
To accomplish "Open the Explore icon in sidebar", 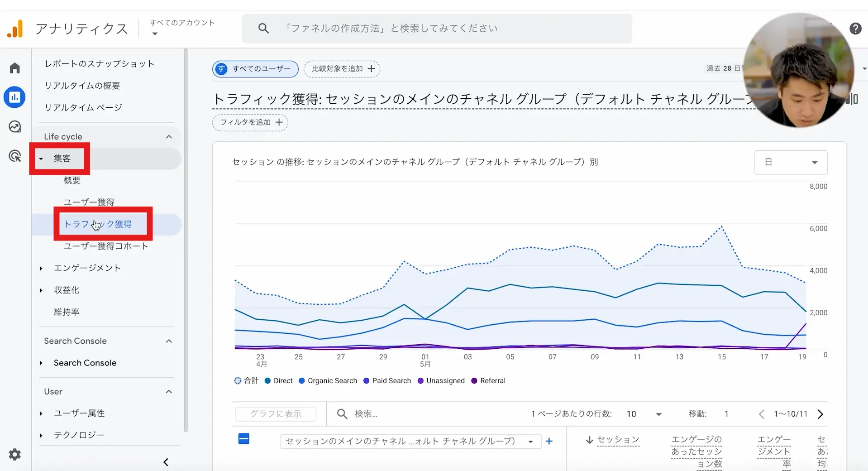I will (15, 127).
